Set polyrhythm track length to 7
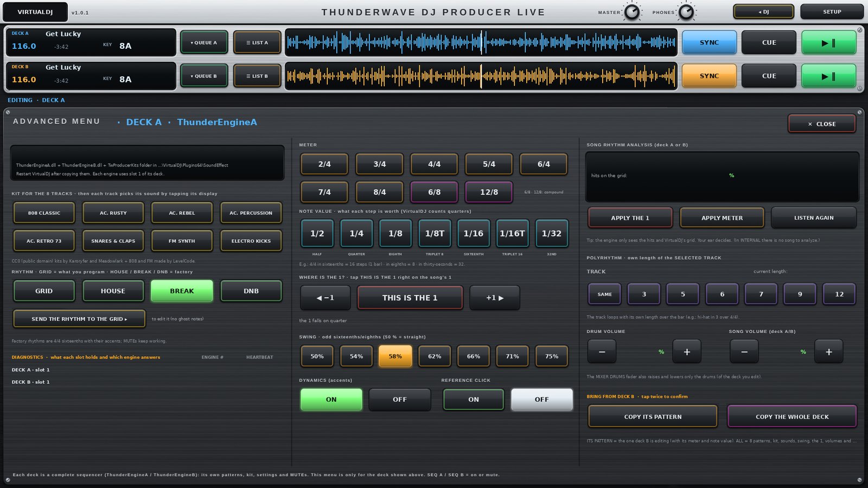 click(761, 294)
